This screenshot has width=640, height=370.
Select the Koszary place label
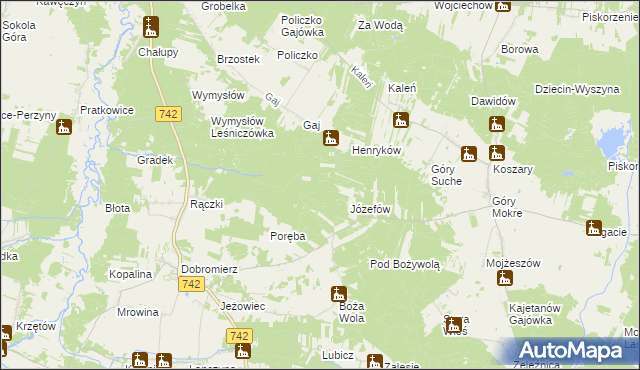click(513, 169)
